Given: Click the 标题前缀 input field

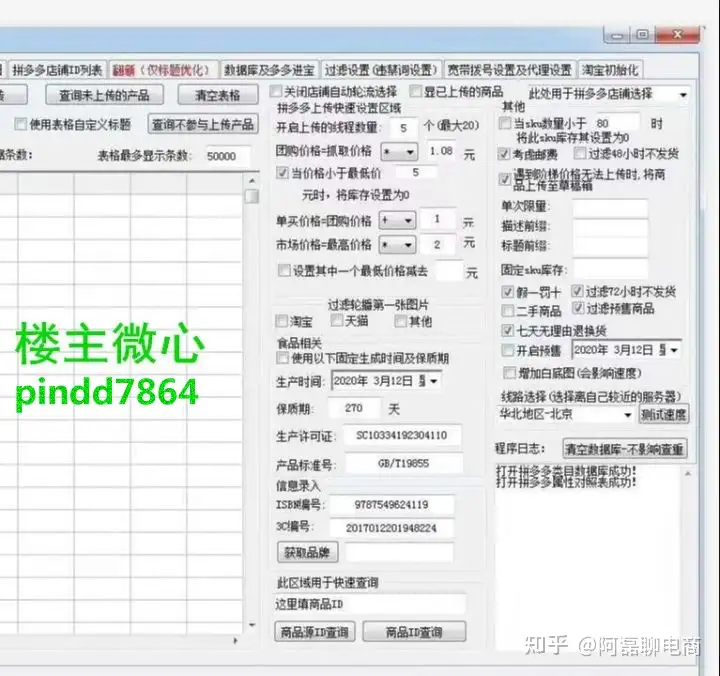Looking at the screenshot, I should (610, 247).
